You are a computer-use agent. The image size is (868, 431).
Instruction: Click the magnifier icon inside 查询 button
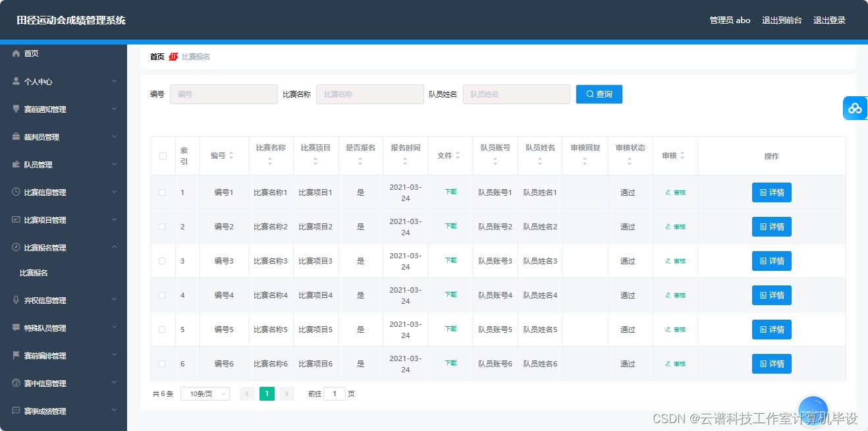coord(590,94)
